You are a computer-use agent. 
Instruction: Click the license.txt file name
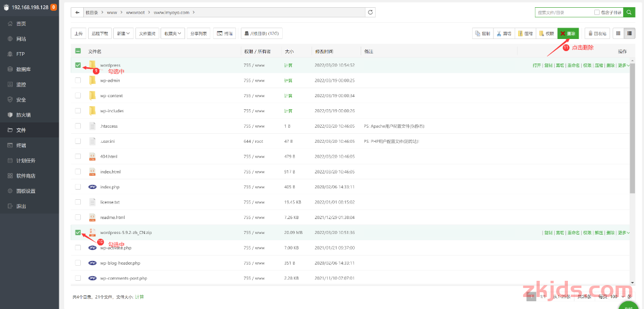pos(110,202)
